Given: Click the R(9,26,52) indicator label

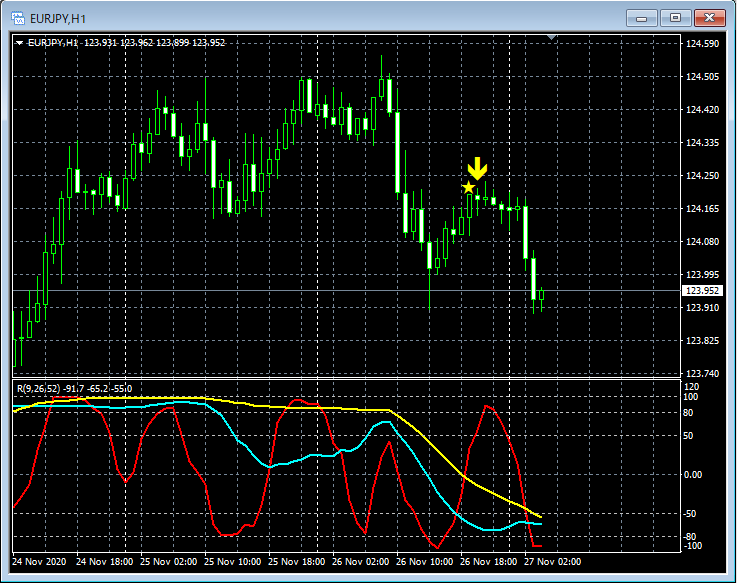Looking at the screenshot, I should 75,389.
